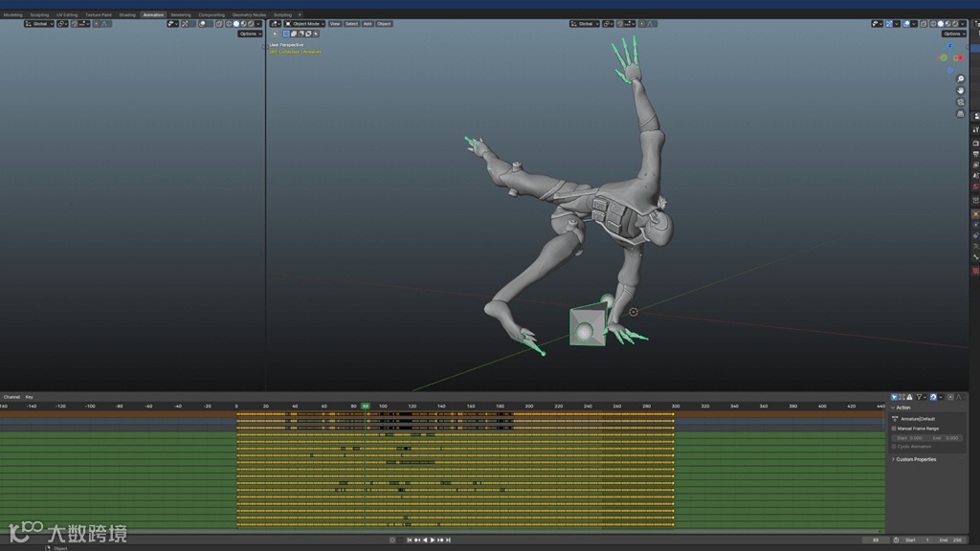The height and width of the screenshot is (551, 980).
Task: Click the current frame marker at 88
Action: (366, 406)
